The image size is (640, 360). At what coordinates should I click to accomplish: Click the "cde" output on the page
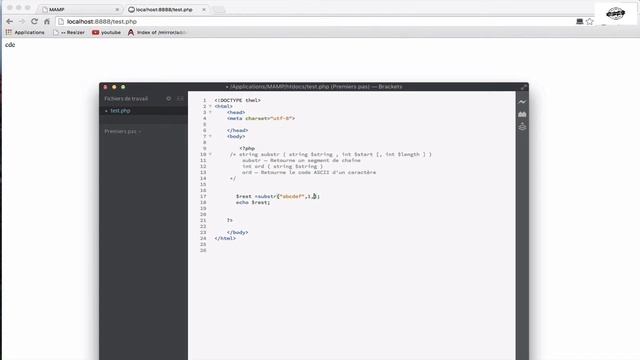pos(10,45)
